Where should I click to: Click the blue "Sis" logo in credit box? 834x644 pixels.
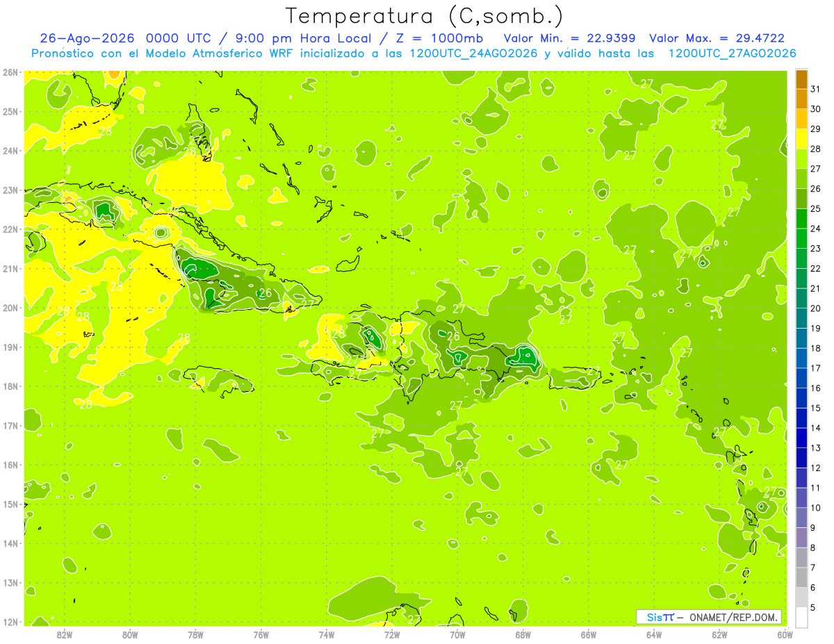tap(655, 617)
